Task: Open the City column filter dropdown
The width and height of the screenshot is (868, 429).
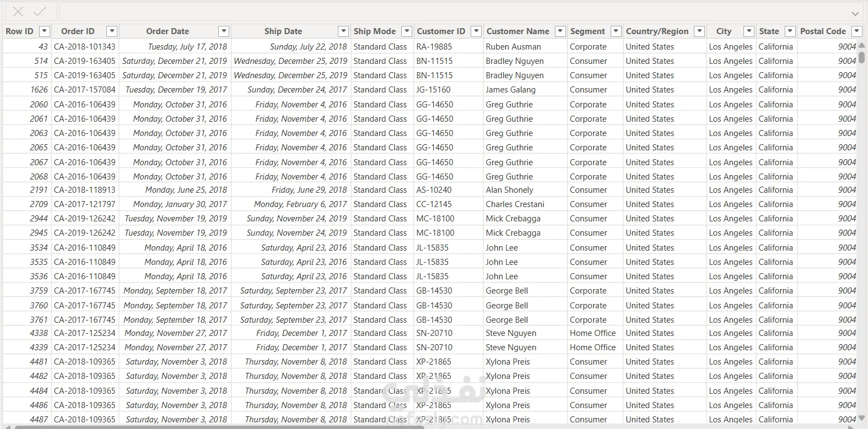Action: tap(748, 31)
